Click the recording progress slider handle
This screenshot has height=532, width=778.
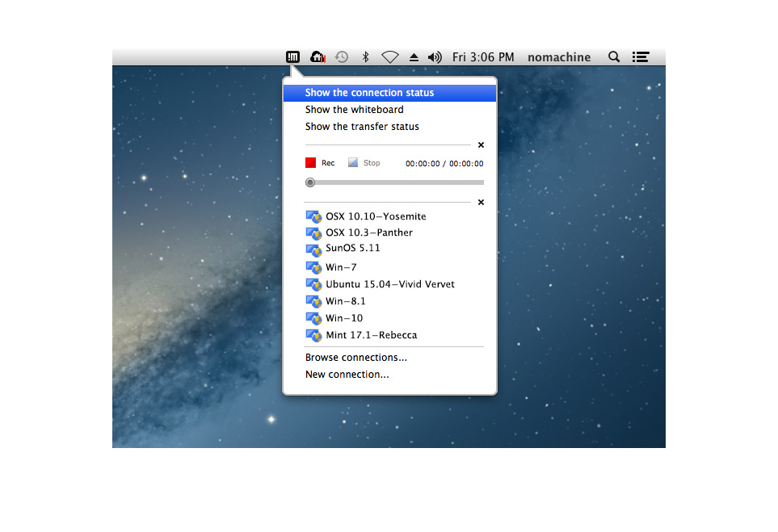[x=310, y=182]
